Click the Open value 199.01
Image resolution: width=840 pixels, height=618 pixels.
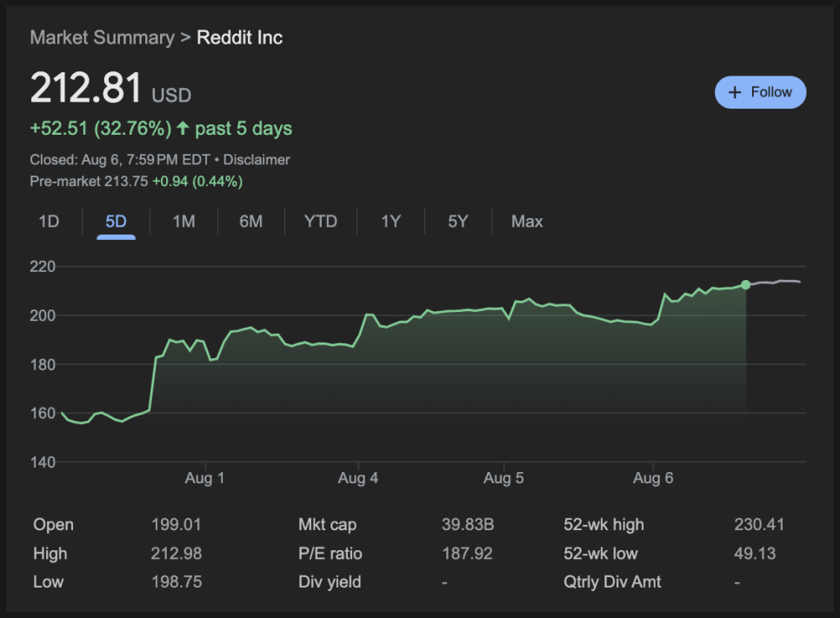tap(177, 524)
